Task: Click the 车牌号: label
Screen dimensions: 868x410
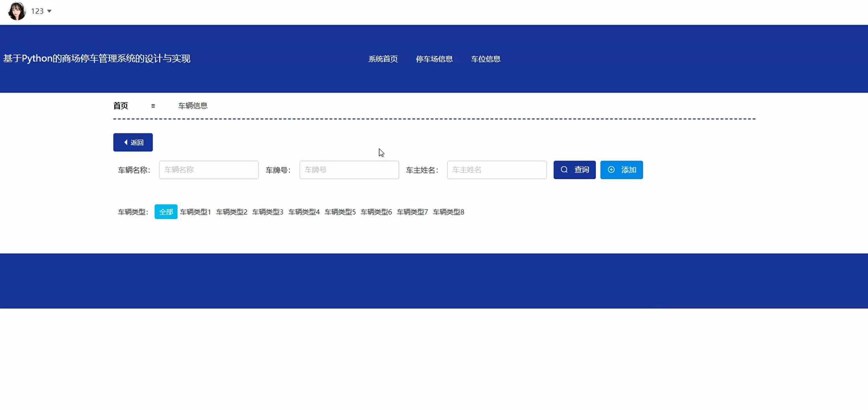Action: click(278, 170)
